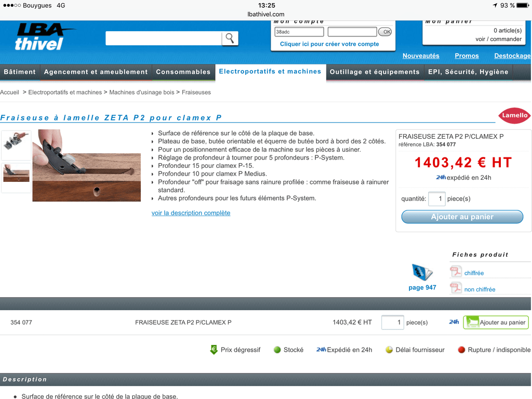The image size is (532, 399).
Task: Tap the lbathivel.com address bar
Action: 266,14
